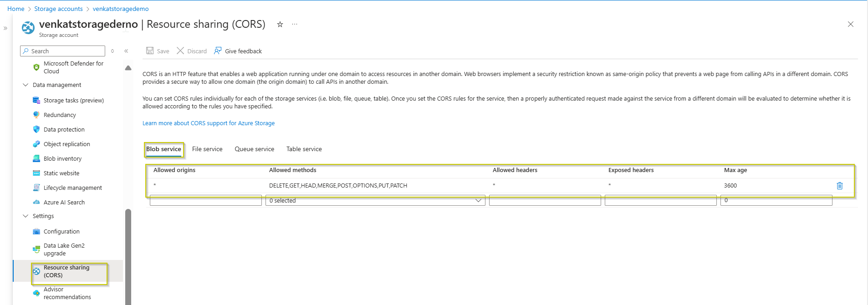Click the Data protection shield icon

(36, 129)
